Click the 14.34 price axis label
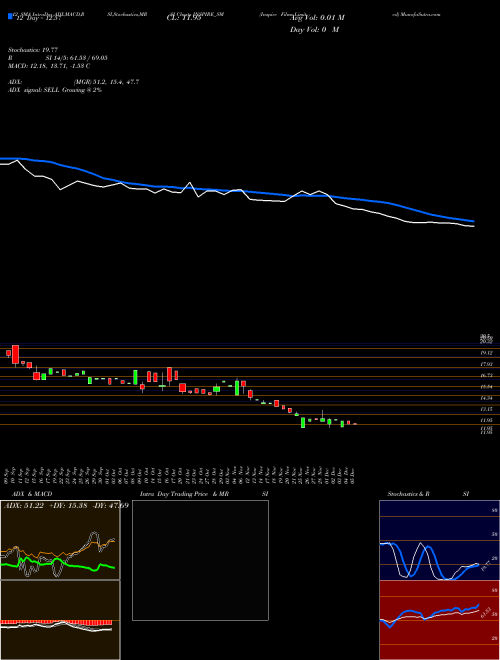This screenshot has width=500, height=660. 487,398
